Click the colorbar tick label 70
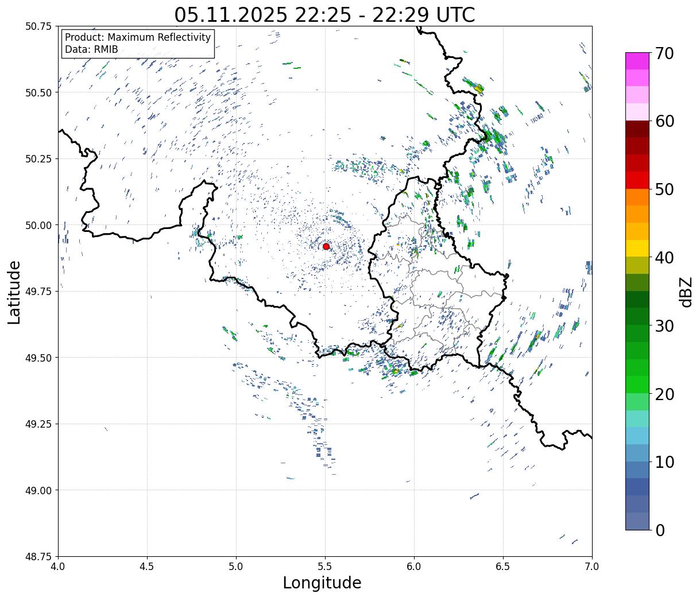 [664, 53]
